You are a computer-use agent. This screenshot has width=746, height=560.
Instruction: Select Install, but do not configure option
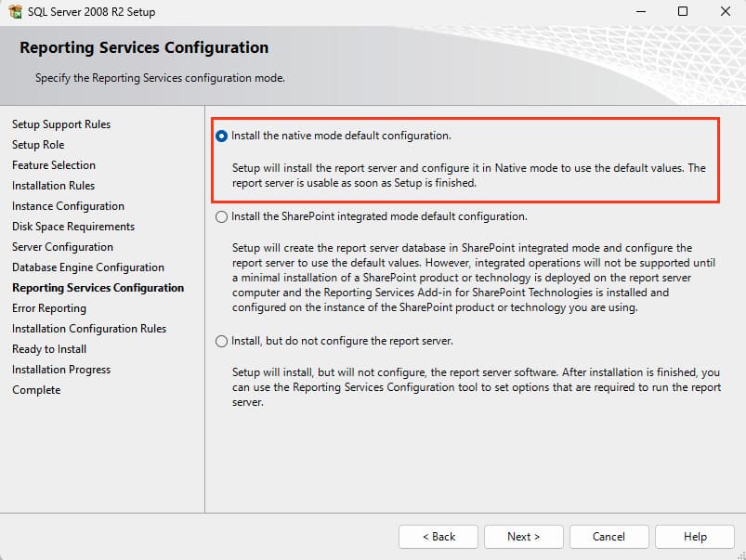coord(221,342)
